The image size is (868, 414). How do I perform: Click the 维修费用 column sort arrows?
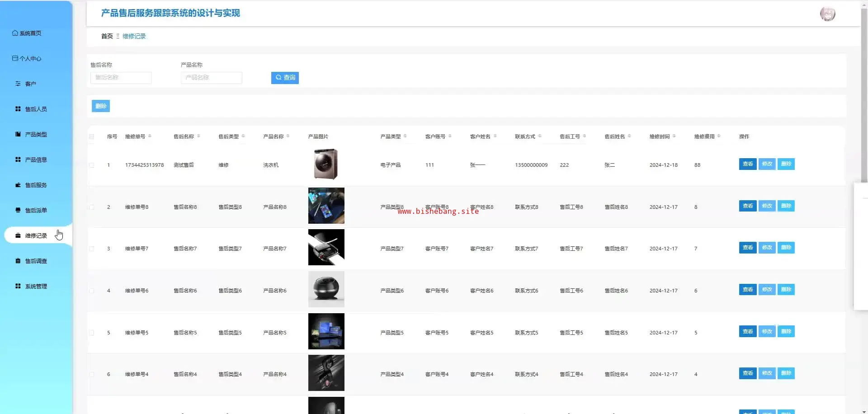[719, 136]
